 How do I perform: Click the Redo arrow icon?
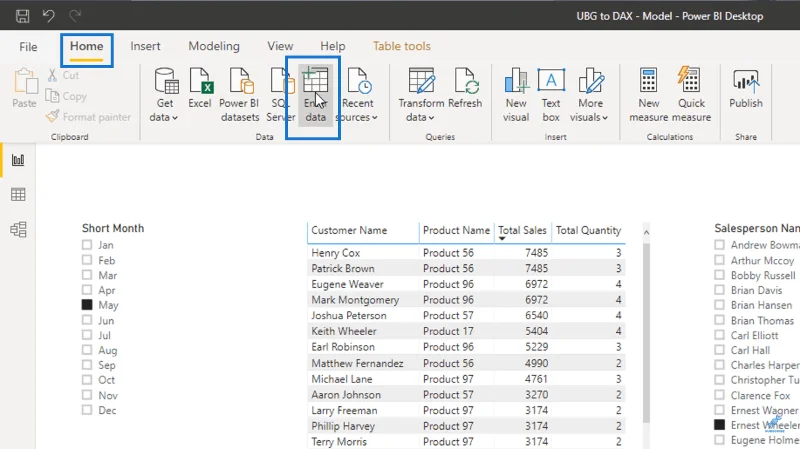point(75,16)
